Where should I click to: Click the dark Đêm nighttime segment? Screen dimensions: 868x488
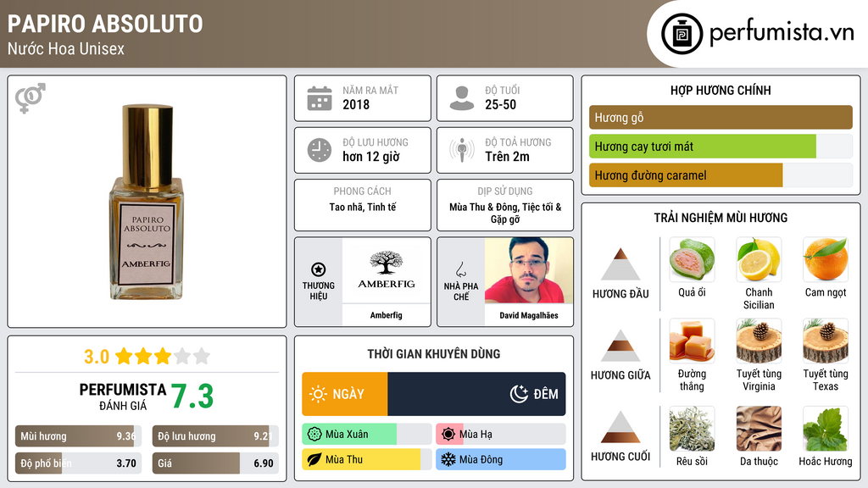[x=476, y=394]
